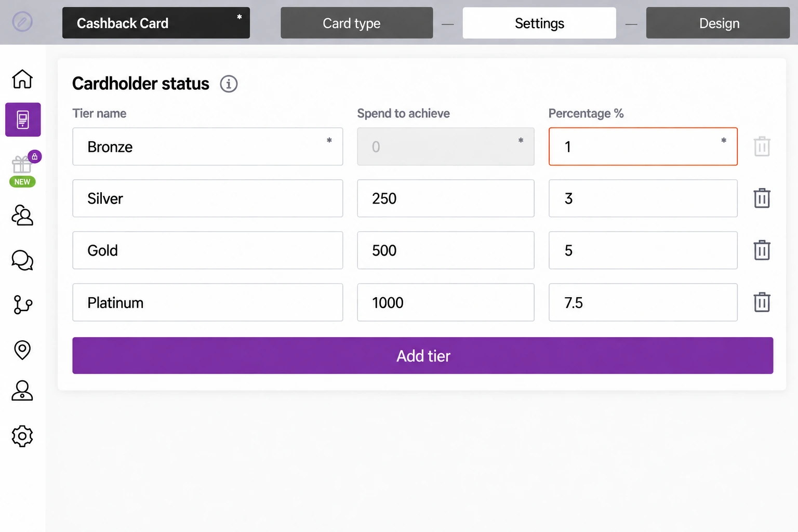This screenshot has width=798, height=532.
Task: Click the Silver tier name field
Action: [208, 198]
